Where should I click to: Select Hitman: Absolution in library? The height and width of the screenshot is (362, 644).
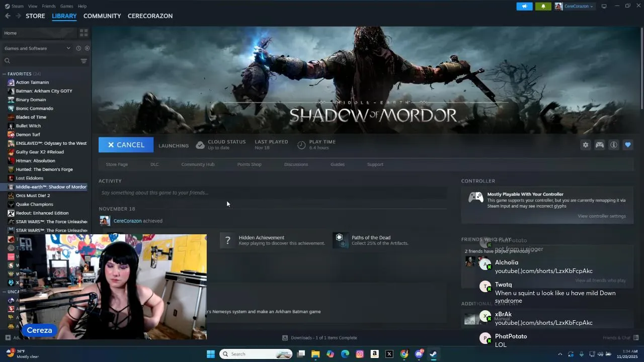pyautogui.click(x=35, y=161)
